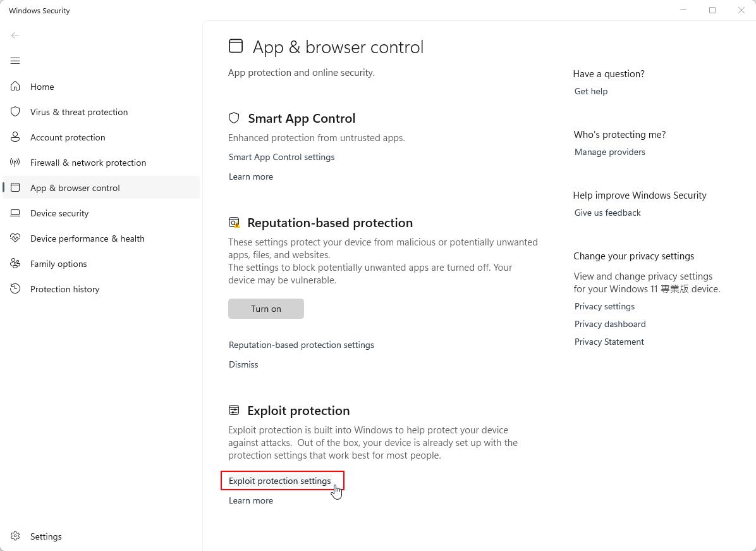Screen dimensions: 756x551
Task: Open Exploit protection settings link
Action: tap(279, 481)
